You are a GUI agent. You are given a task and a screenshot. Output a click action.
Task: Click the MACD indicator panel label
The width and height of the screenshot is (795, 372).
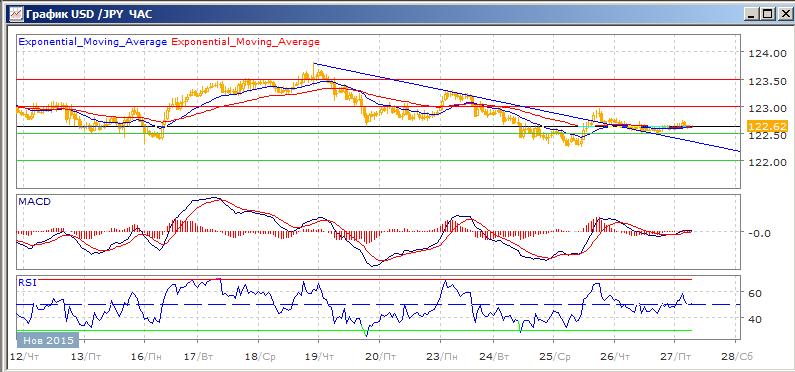point(34,201)
